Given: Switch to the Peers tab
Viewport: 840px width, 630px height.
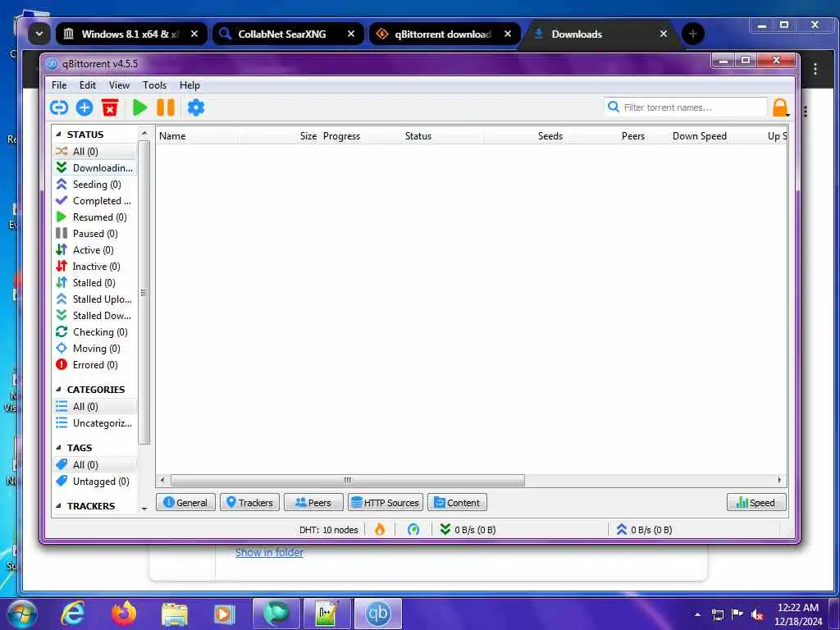Looking at the screenshot, I should [313, 503].
